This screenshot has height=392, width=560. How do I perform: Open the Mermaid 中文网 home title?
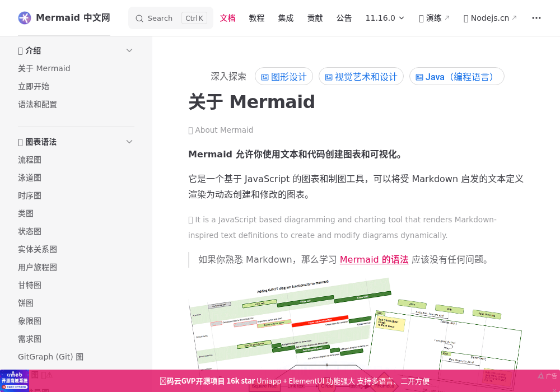pyautogui.click(x=73, y=18)
